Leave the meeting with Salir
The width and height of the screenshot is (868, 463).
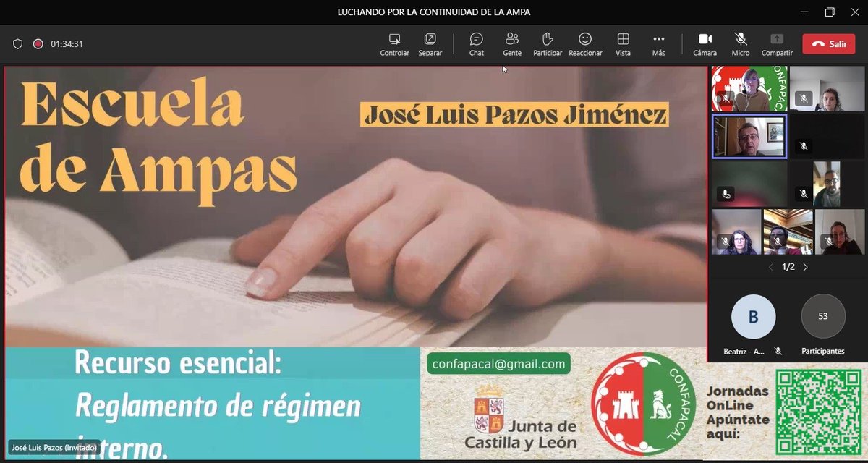click(x=828, y=43)
